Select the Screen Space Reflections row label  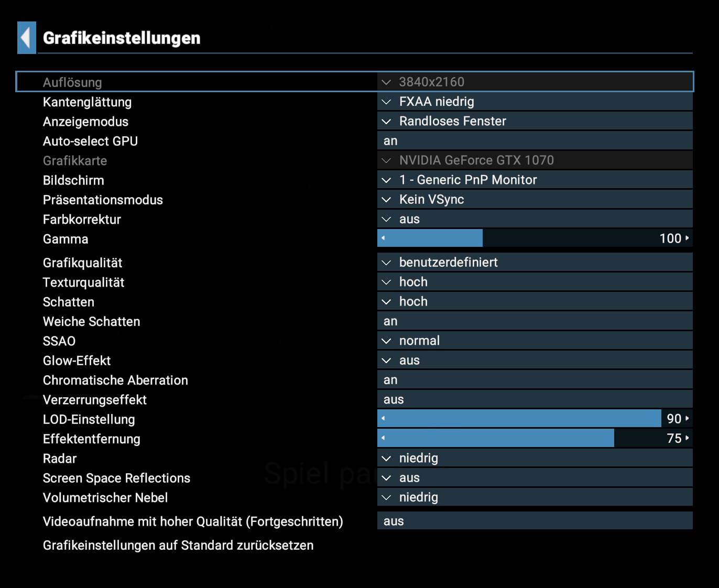pyautogui.click(x=116, y=478)
